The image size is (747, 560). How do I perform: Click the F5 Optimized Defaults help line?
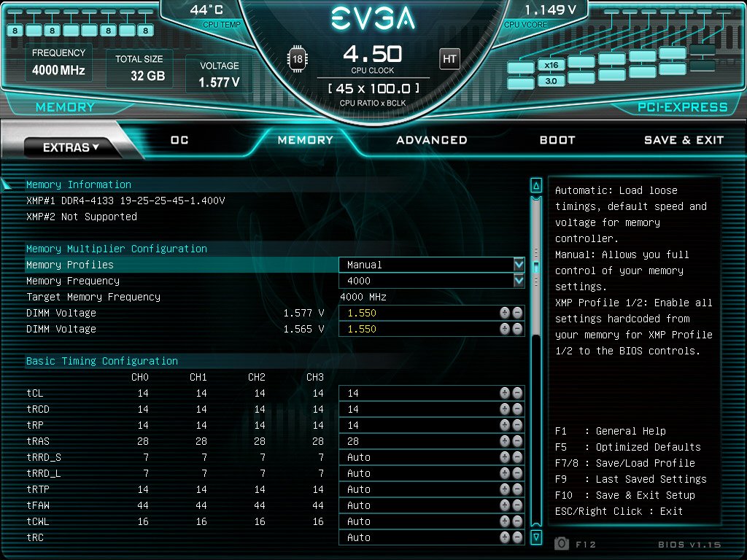click(x=628, y=447)
